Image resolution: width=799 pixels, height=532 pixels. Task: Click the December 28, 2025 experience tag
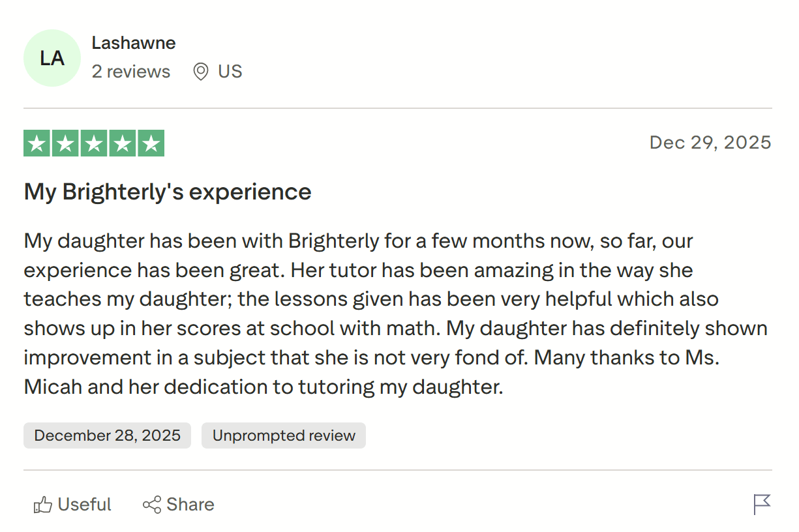108,436
